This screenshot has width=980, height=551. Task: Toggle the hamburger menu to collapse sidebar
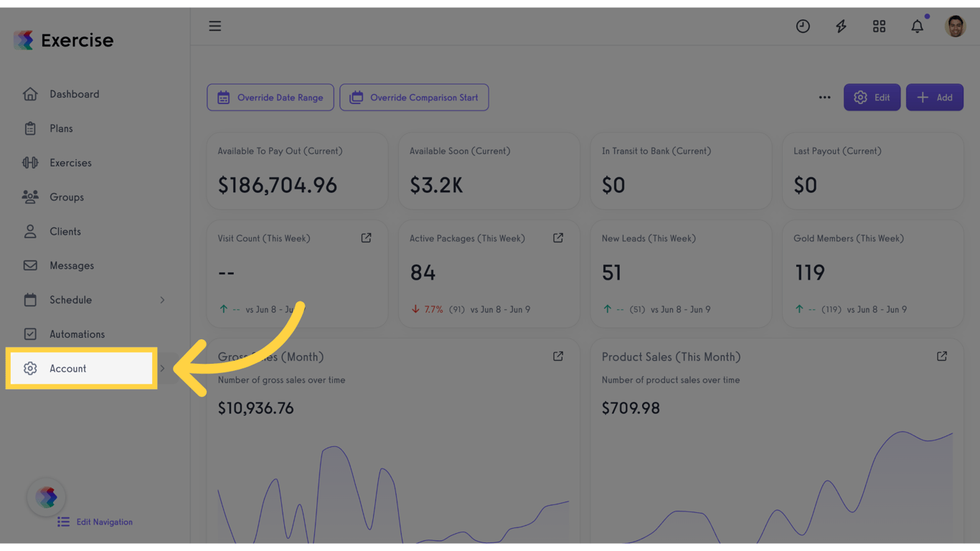coord(215,27)
